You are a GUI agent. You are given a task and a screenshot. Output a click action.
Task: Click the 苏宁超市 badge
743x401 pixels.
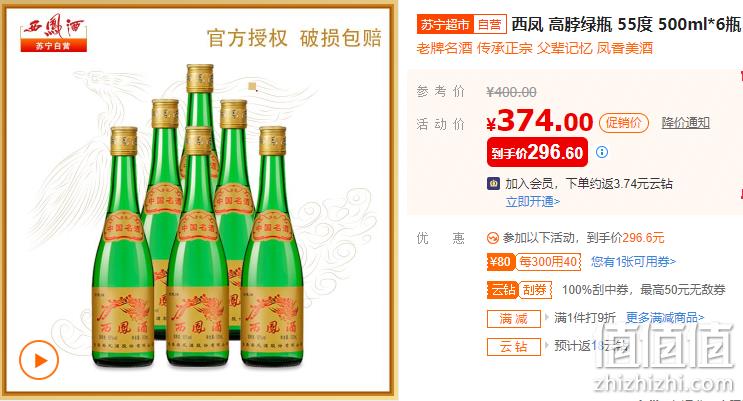445,24
